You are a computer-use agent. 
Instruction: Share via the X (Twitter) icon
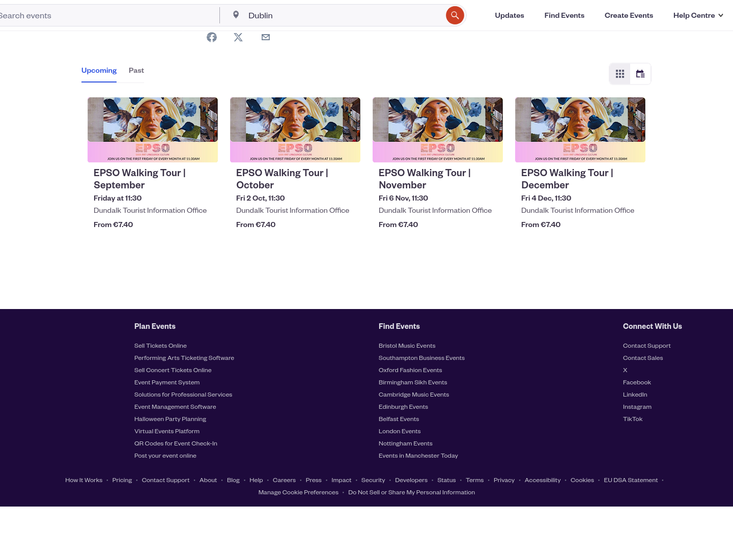point(238,37)
